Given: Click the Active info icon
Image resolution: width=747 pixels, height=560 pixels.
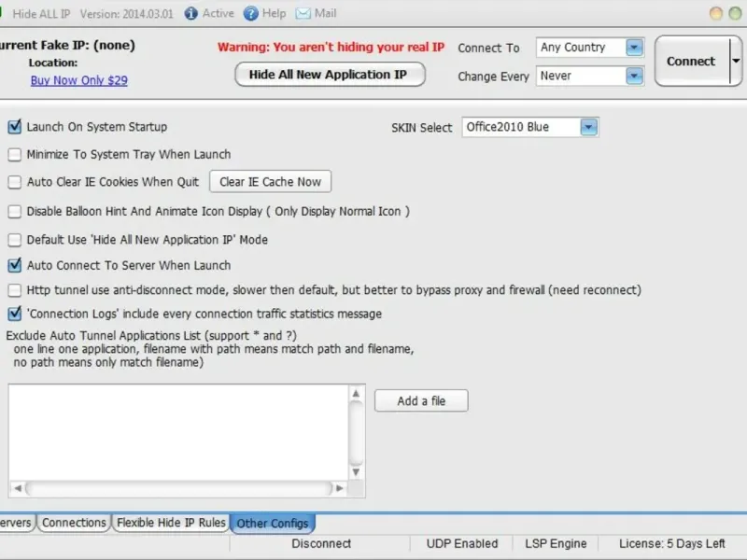Looking at the screenshot, I should (191, 14).
